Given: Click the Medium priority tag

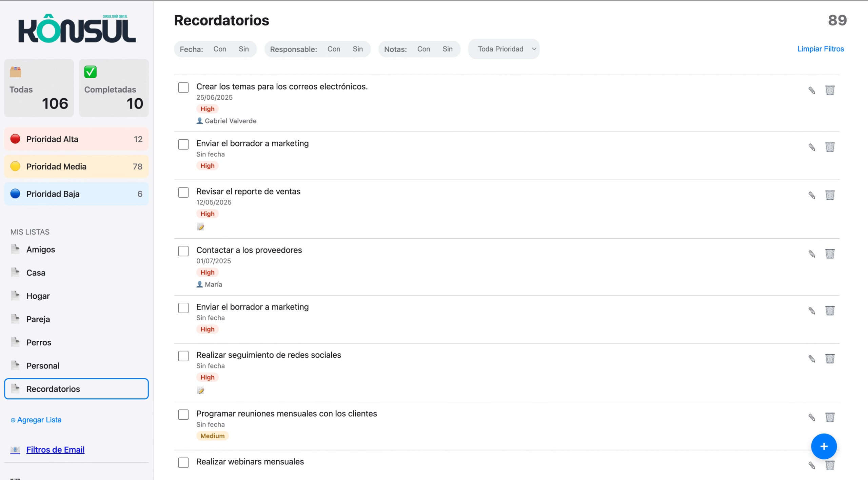Looking at the screenshot, I should [213, 436].
